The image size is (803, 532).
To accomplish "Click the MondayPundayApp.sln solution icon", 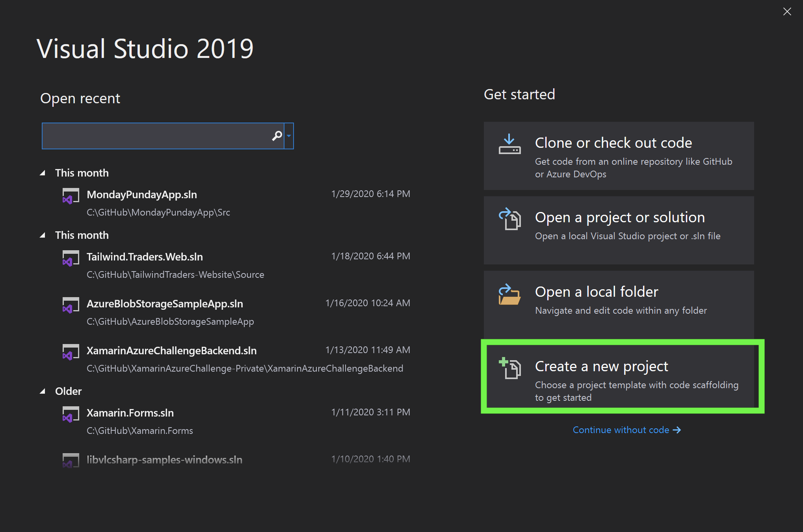I will [x=71, y=196].
